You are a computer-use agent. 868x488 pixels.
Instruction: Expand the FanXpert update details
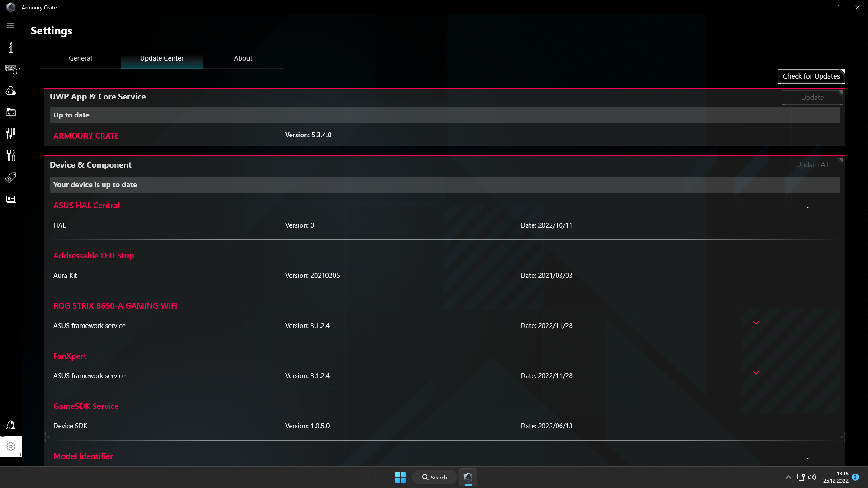[x=755, y=372]
